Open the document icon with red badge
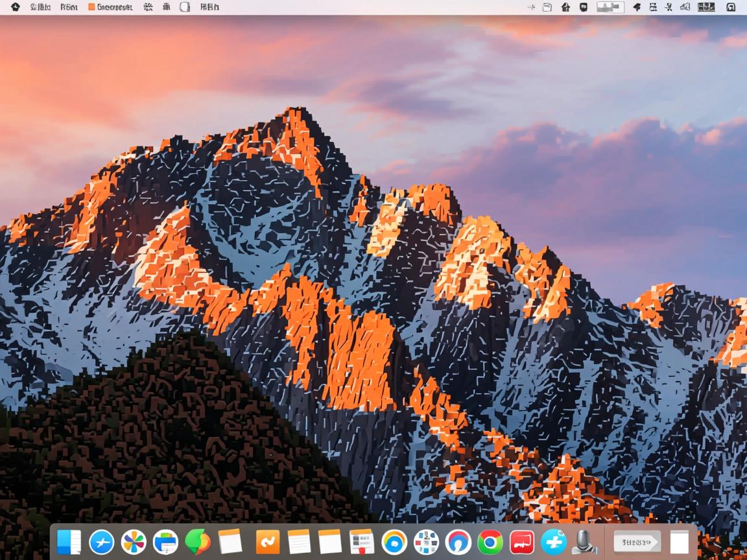The height and width of the screenshot is (560, 747). [x=362, y=542]
